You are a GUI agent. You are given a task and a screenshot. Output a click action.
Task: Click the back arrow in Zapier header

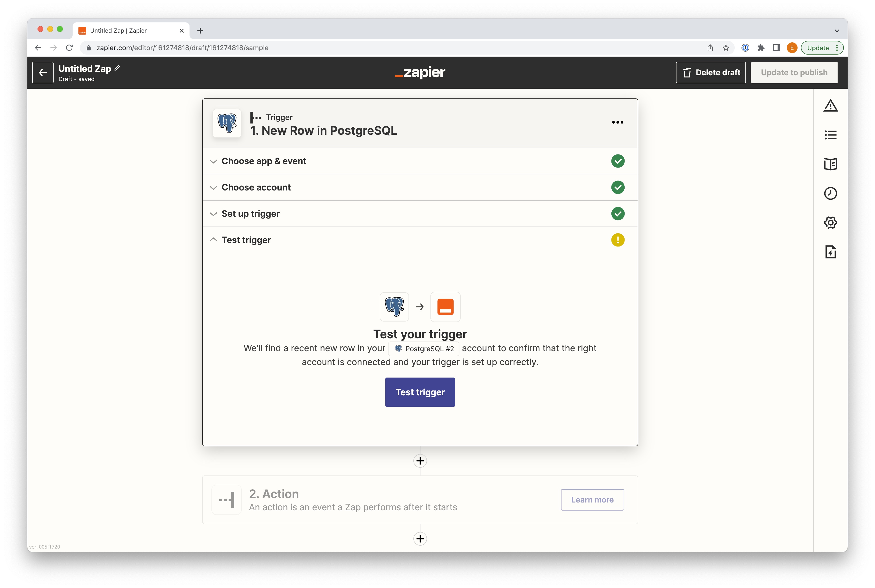[43, 72]
